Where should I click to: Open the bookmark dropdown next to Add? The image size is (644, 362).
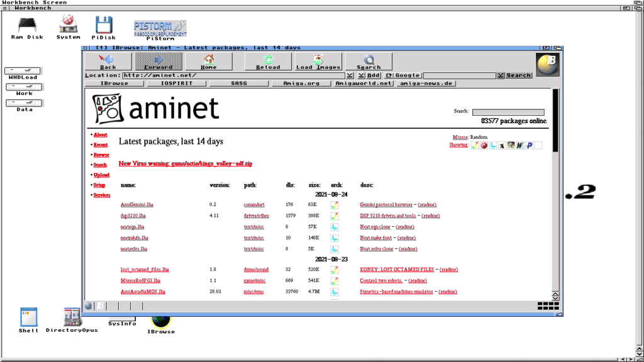point(361,75)
